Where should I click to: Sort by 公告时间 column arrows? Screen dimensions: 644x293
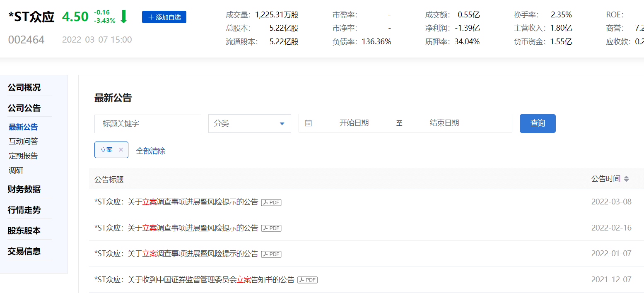point(626,179)
